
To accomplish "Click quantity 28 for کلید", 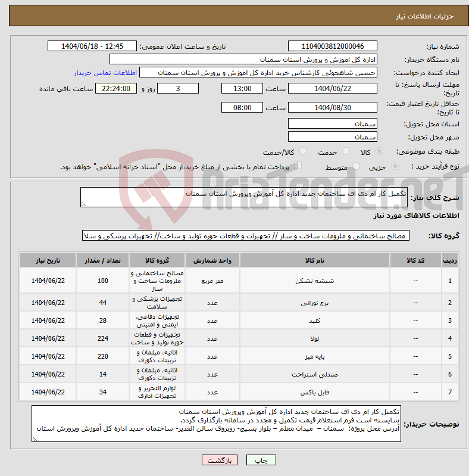I will pos(102,321).
